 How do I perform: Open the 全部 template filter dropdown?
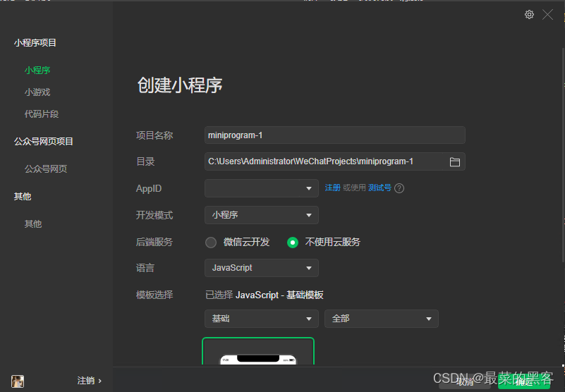pos(382,319)
